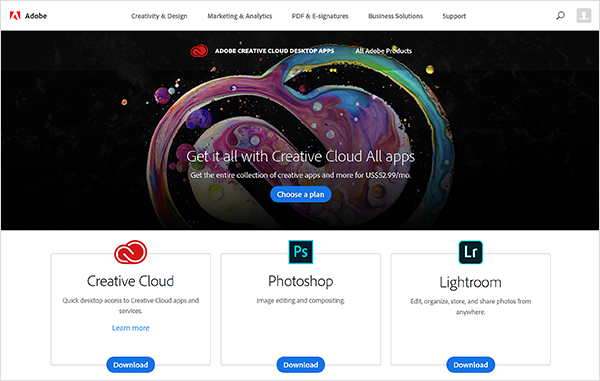This screenshot has width=600, height=381.
Task: Select Adobe Creative Cloud Desktop Apps tab
Action: [274, 51]
